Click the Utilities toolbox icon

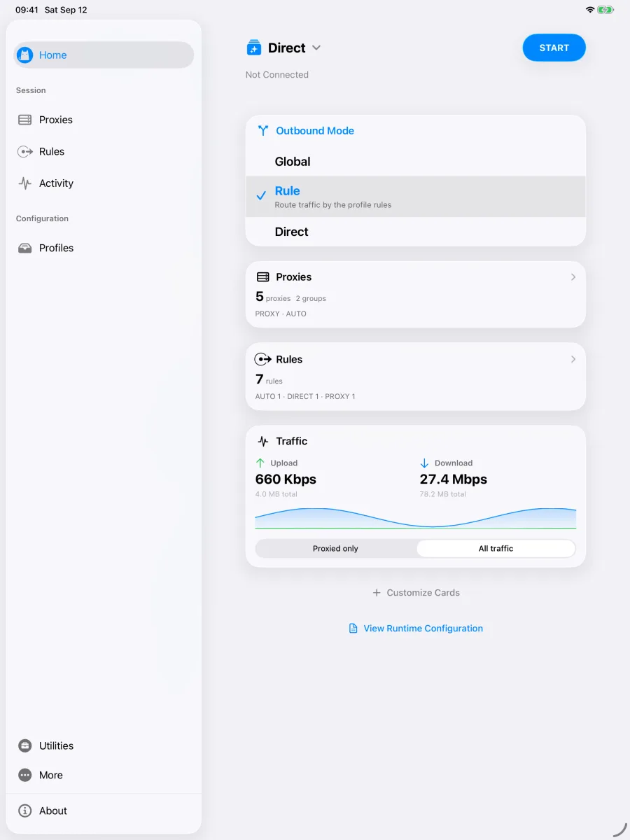25,745
